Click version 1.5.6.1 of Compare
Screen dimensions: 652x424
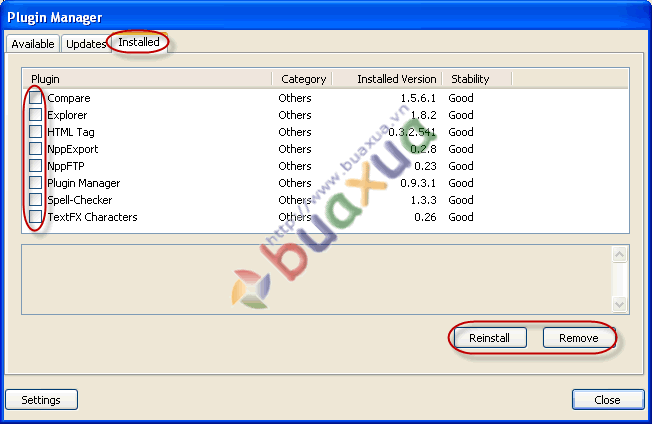418,98
